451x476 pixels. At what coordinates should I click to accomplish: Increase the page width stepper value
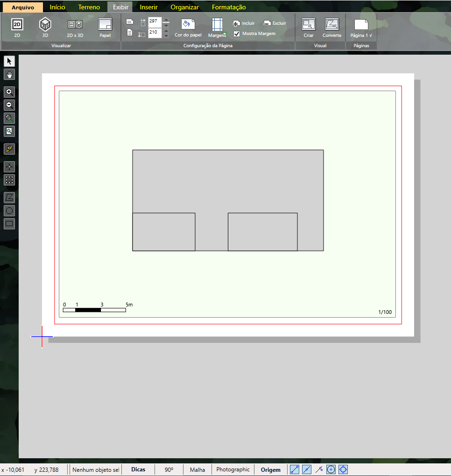pyautogui.click(x=166, y=21)
